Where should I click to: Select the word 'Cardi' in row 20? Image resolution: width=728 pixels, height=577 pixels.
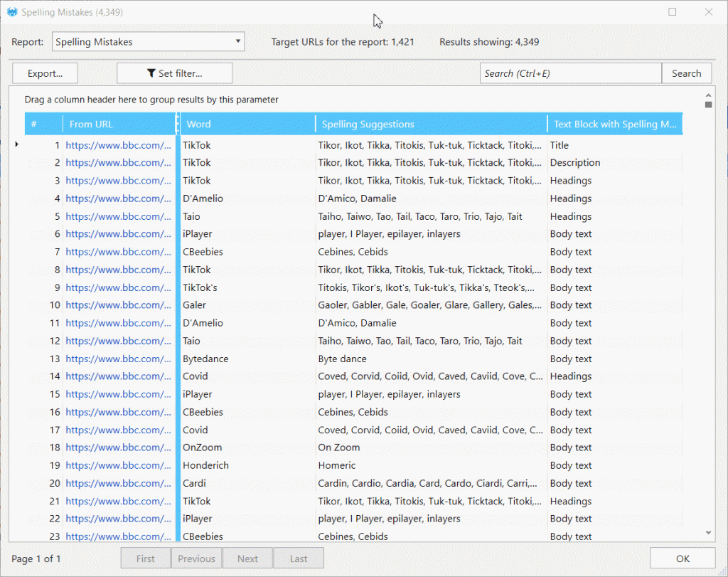point(194,484)
